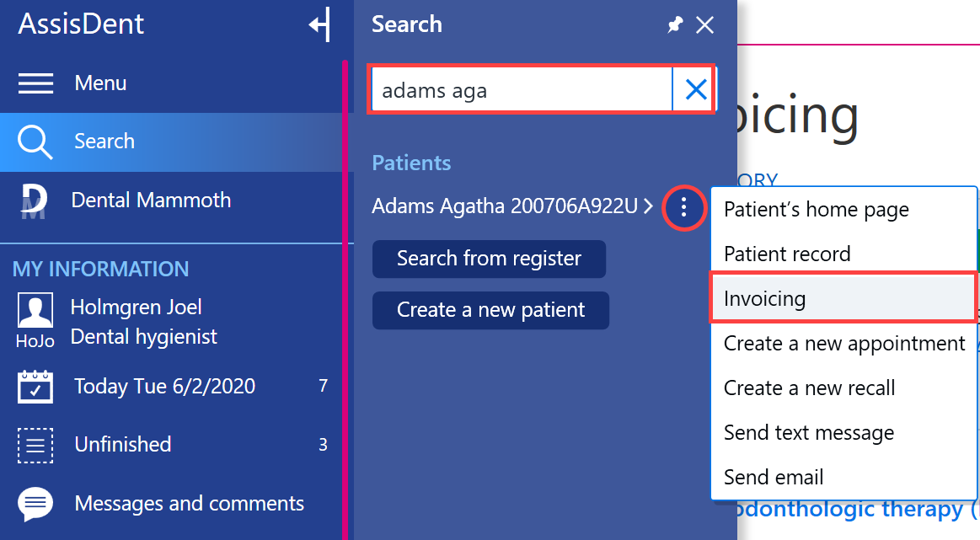The height and width of the screenshot is (540, 980).
Task: Pin the Search panel
Action: [675, 25]
